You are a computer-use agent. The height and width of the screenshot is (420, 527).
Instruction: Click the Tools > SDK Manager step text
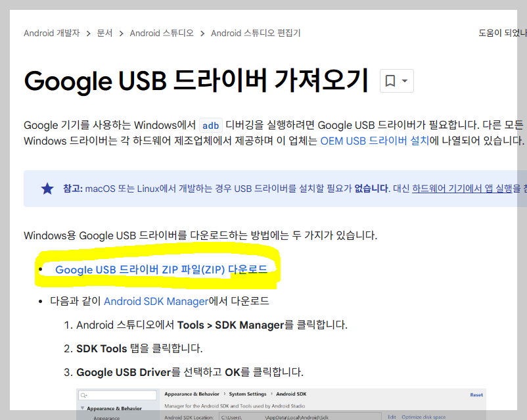(212, 325)
